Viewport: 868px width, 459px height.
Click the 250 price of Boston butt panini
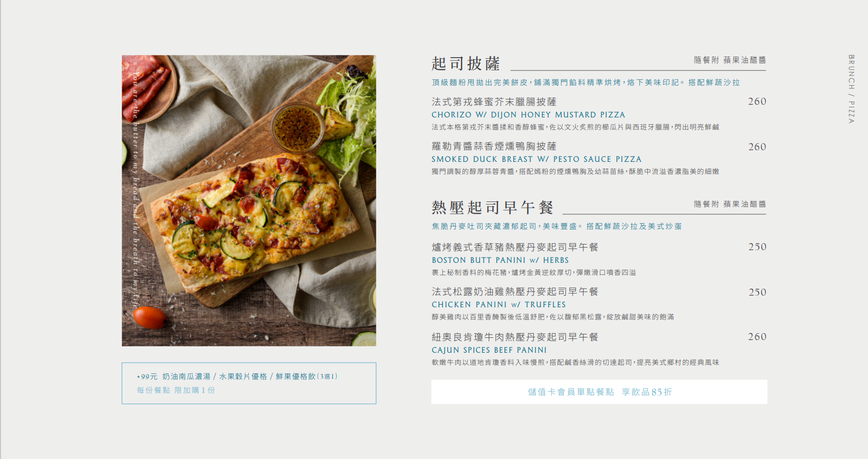click(757, 247)
